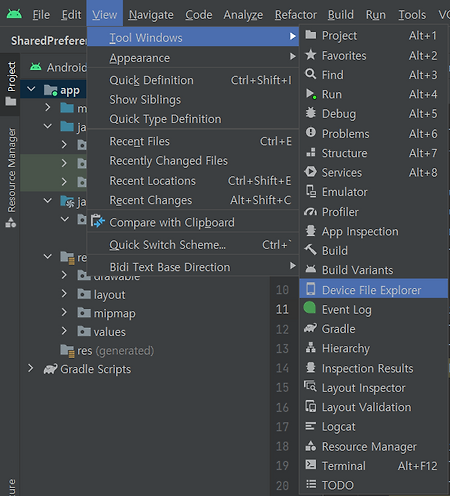The width and height of the screenshot is (450, 496).
Task: Open Tool Windows submenu arrow
Action: [292, 36]
